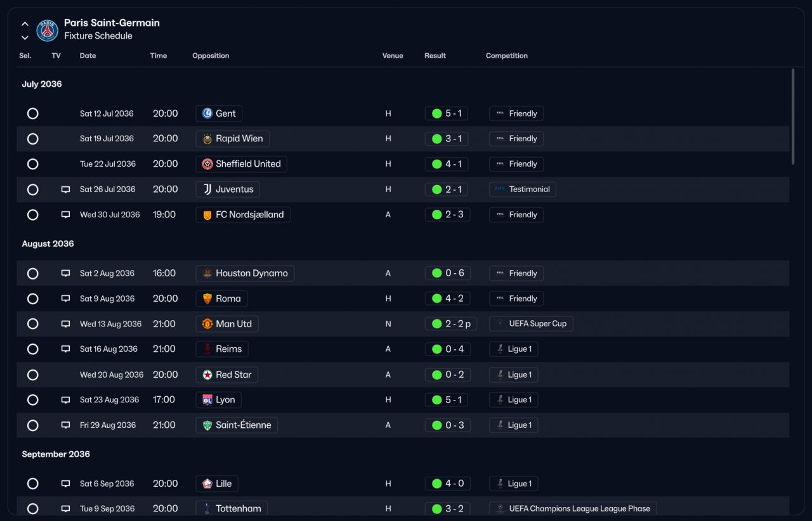Click the Paris Saint-Germain club crest
Screen dimensions: 812x521
(x=47, y=30)
